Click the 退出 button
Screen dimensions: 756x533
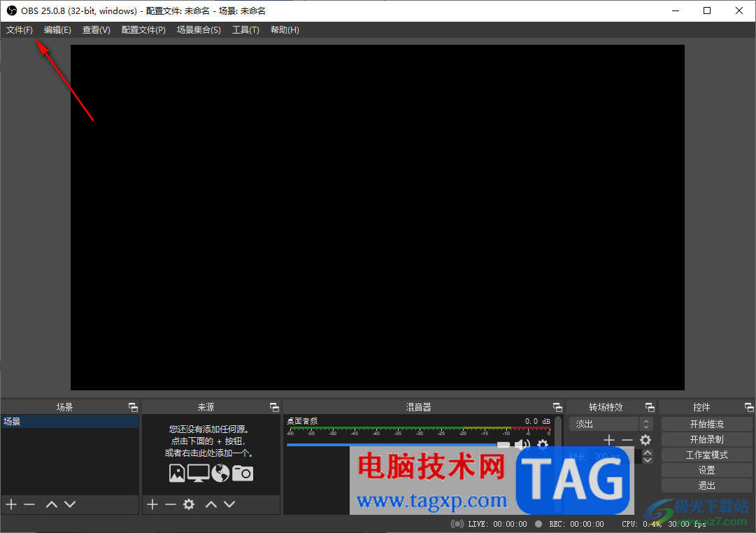(x=707, y=485)
